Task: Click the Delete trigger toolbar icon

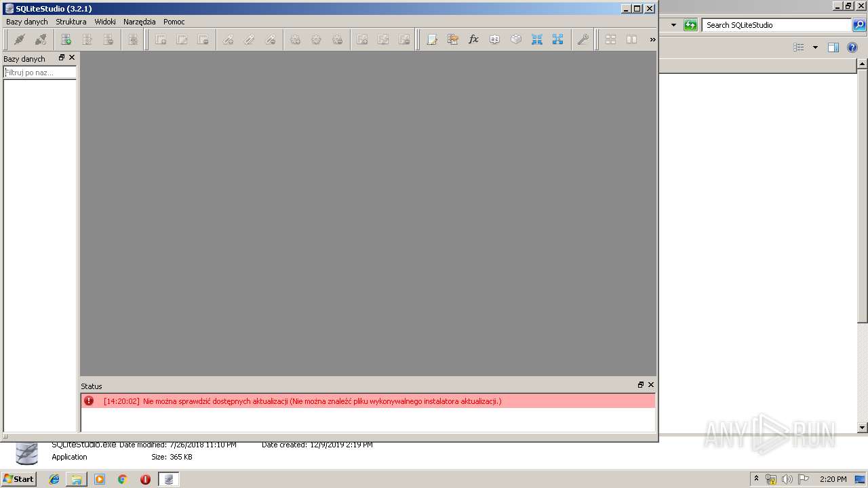Action: click(337, 40)
